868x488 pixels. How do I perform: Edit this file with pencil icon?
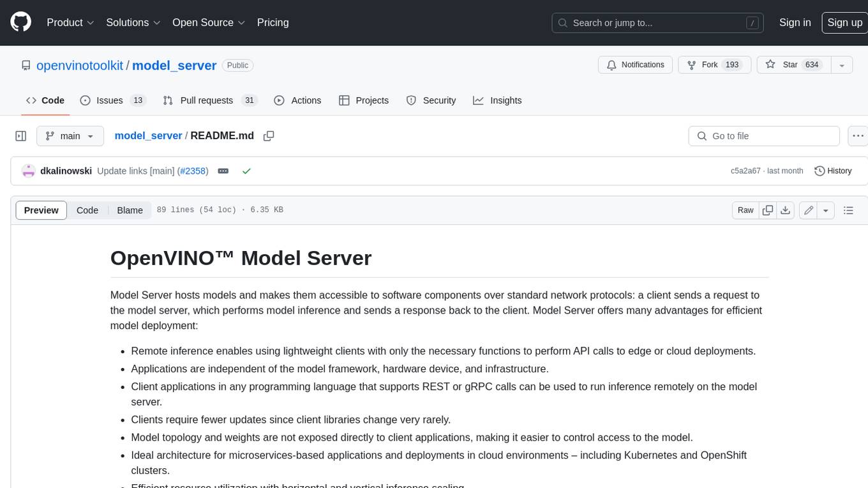pos(809,210)
